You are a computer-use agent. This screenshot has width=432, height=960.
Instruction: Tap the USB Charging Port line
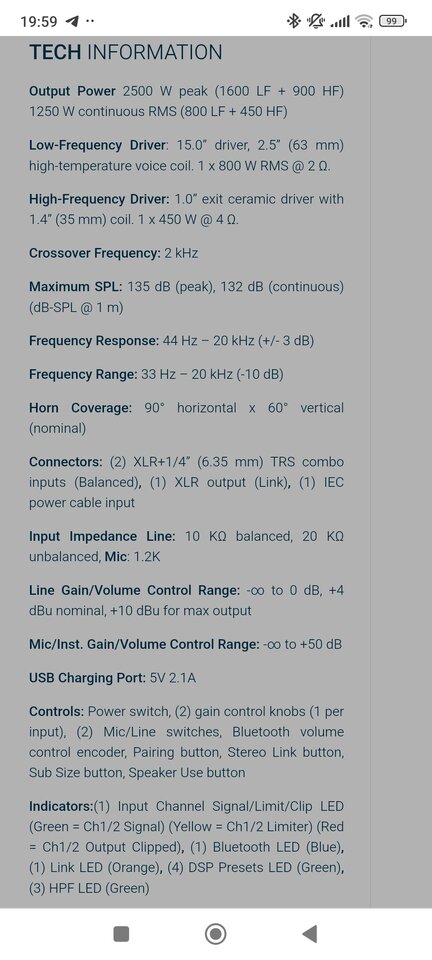click(113, 678)
